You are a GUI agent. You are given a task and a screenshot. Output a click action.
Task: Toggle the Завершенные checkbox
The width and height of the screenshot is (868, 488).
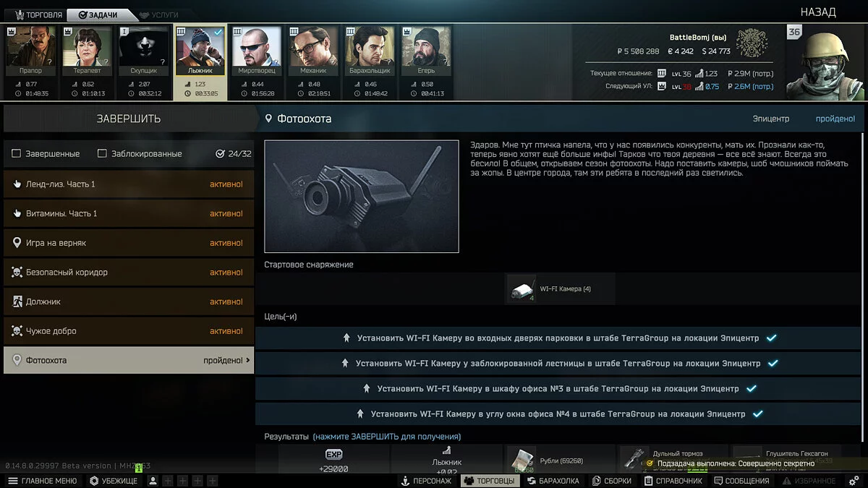17,154
